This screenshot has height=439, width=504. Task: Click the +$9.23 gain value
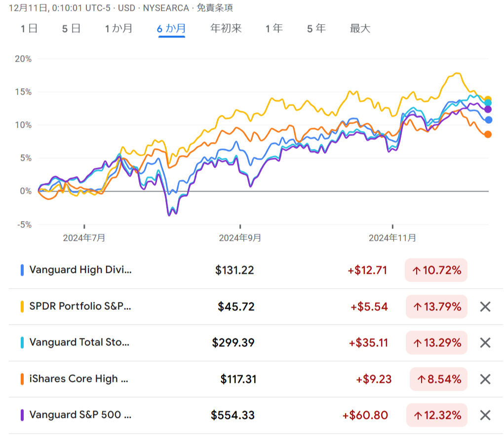(x=374, y=379)
